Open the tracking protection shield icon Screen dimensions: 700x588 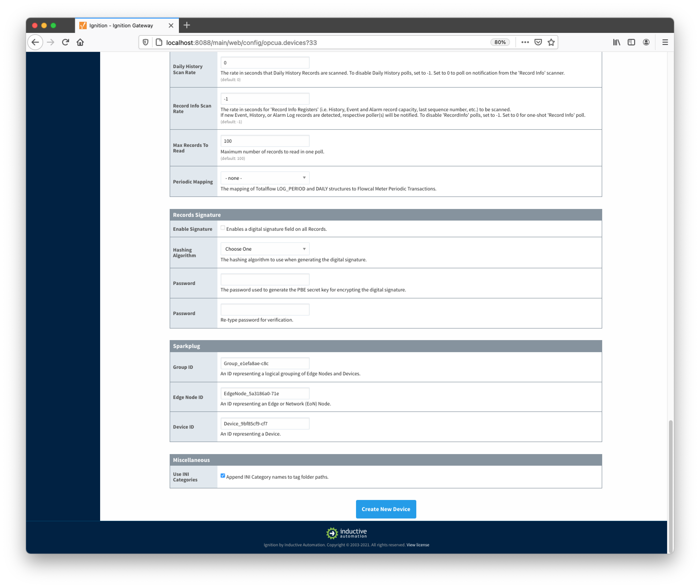click(x=146, y=42)
